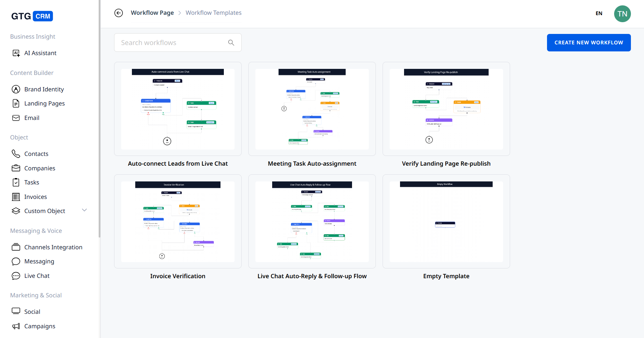Open the EN language selector
The image size is (644, 338).
click(x=599, y=13)
